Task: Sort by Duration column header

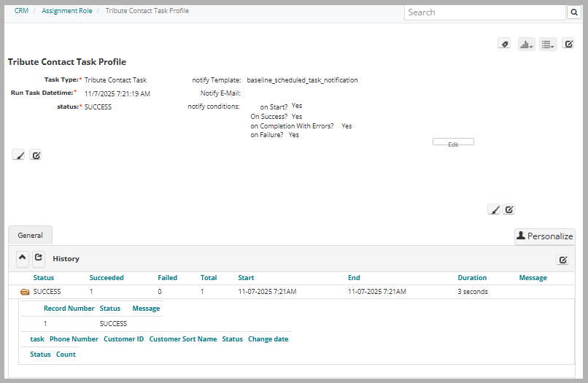Action: [472, 278]
